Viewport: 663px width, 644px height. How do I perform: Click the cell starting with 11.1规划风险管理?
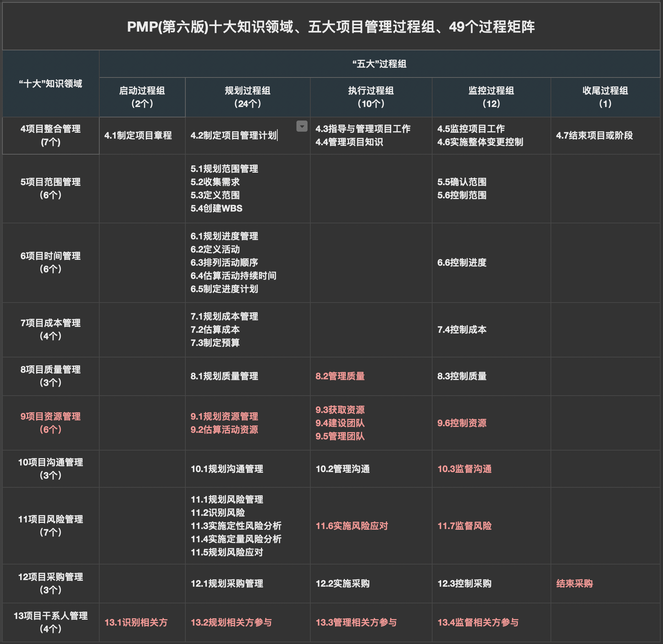coord(247,526)
